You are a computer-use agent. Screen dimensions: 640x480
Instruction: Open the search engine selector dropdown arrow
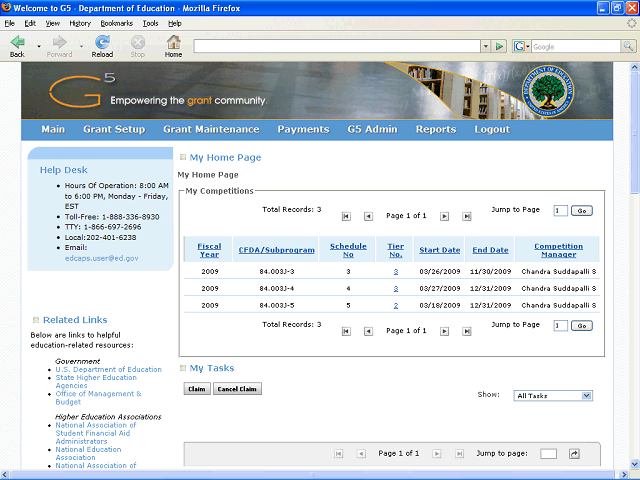tap(528, 47)
